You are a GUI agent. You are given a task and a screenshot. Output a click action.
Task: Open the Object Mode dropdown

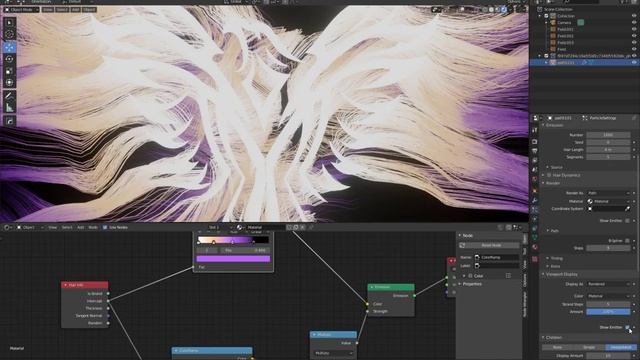[22, 9]
